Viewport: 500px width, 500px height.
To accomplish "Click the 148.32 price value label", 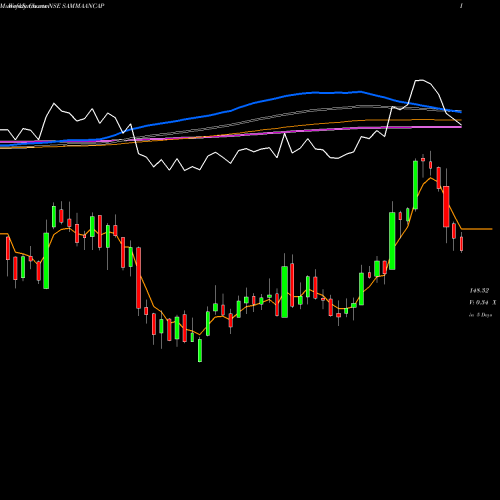I will click(479, 291).
